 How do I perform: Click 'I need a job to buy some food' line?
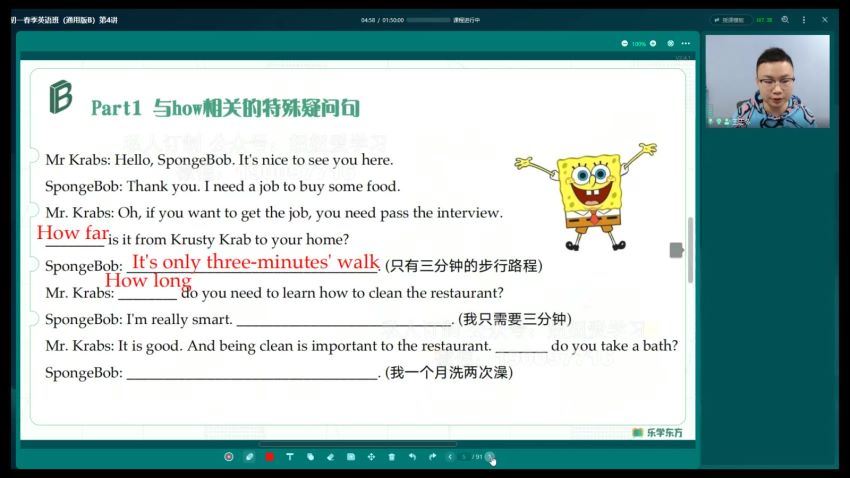301,186
